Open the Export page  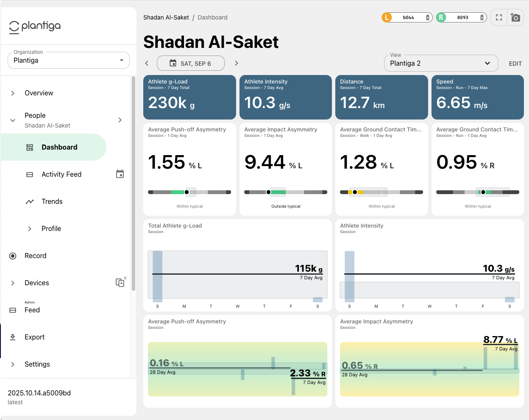(35, 337)
